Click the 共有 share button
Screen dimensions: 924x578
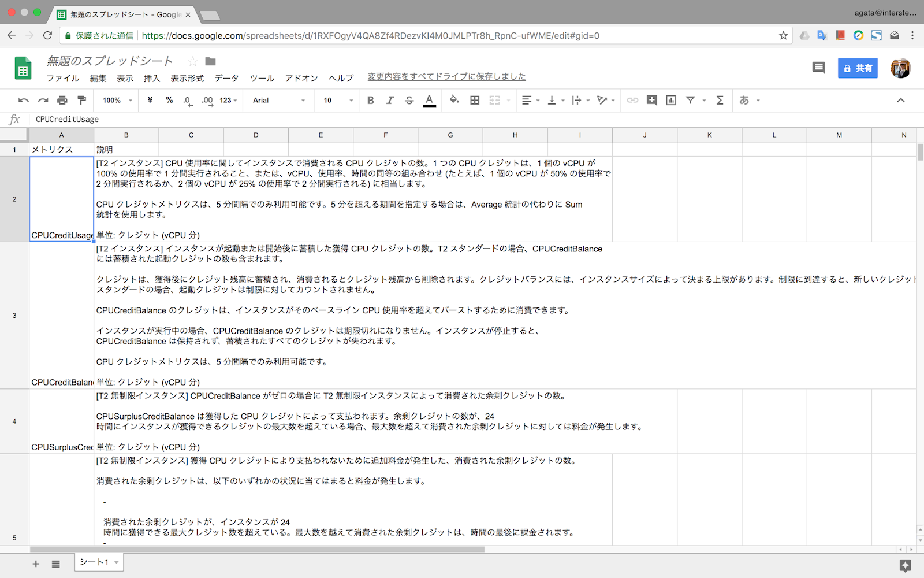tap(858, 68)
